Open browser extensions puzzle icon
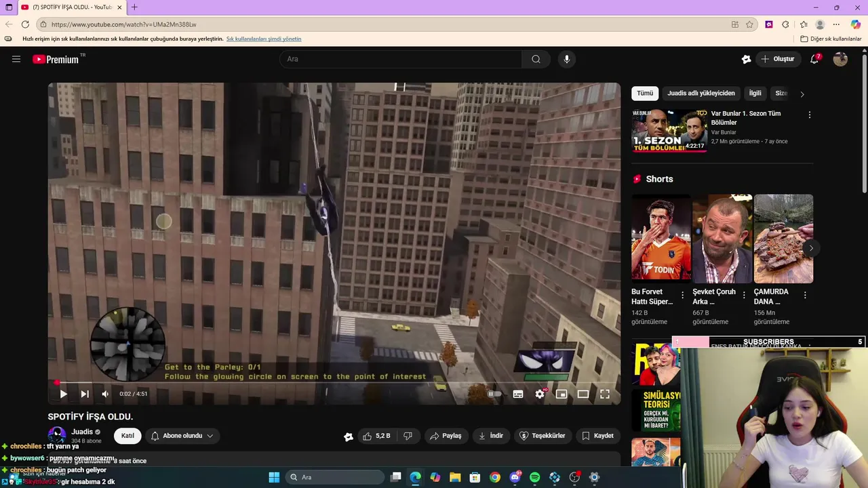Screen dimensions: 868x488 [785, 24]
